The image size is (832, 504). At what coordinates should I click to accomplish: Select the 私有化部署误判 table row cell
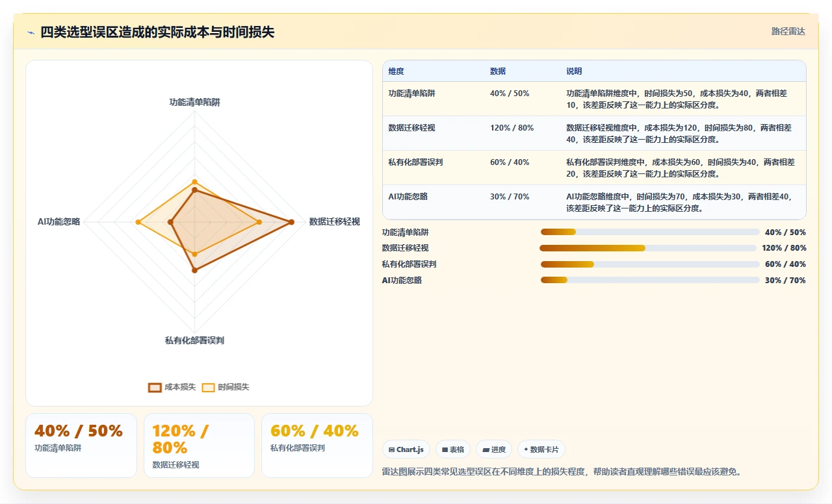tap(433, 168)
